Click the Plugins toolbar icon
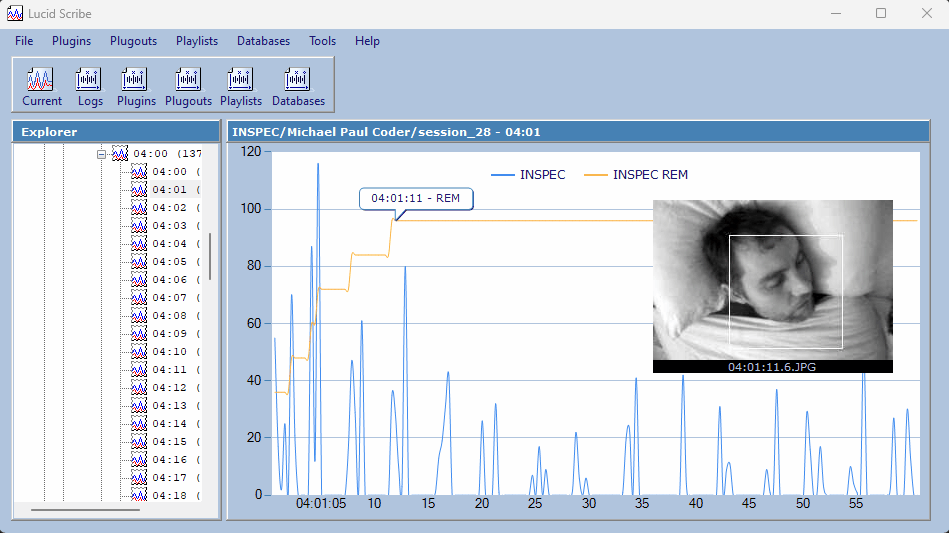This screenshot has width=949, height=533. (136, 85)
